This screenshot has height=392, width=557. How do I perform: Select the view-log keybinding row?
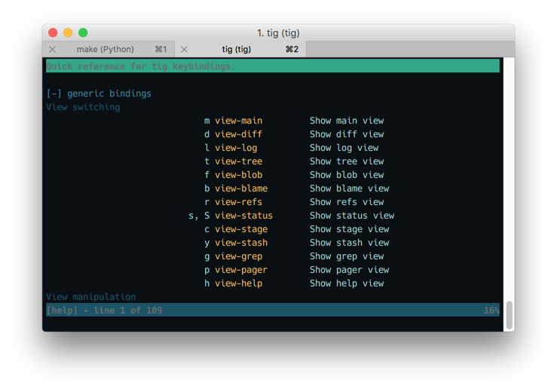(273, 148)
